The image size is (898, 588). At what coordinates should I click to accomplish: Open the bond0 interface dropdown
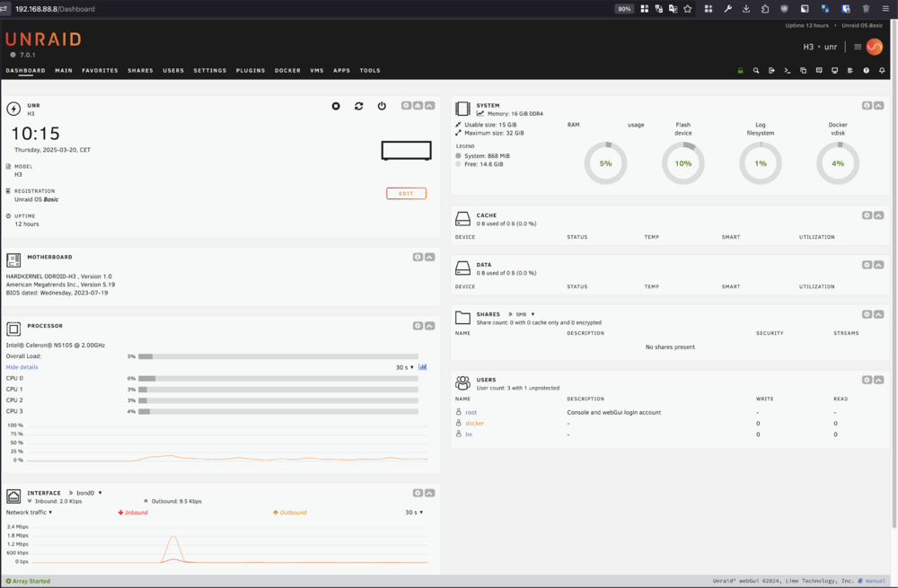click(89, 493)
